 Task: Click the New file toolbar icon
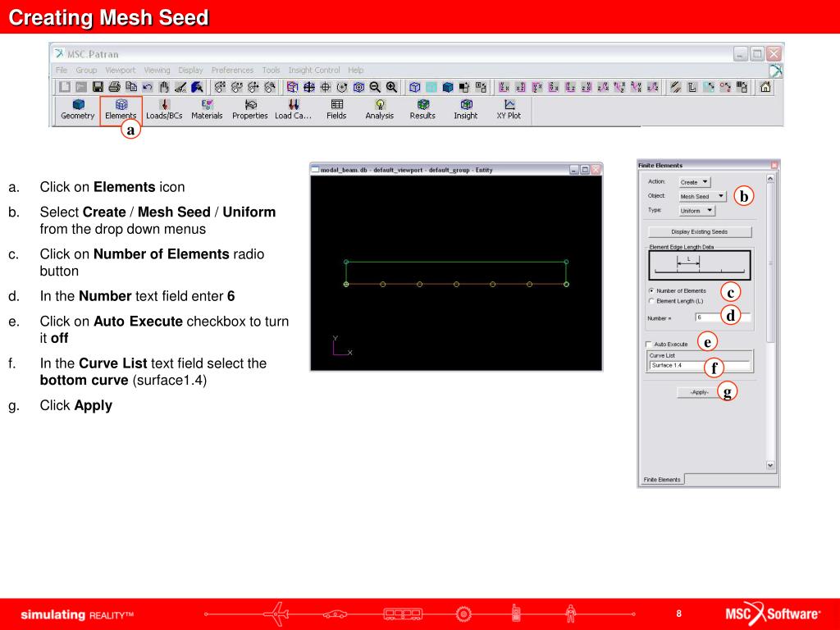coord(65,87)
